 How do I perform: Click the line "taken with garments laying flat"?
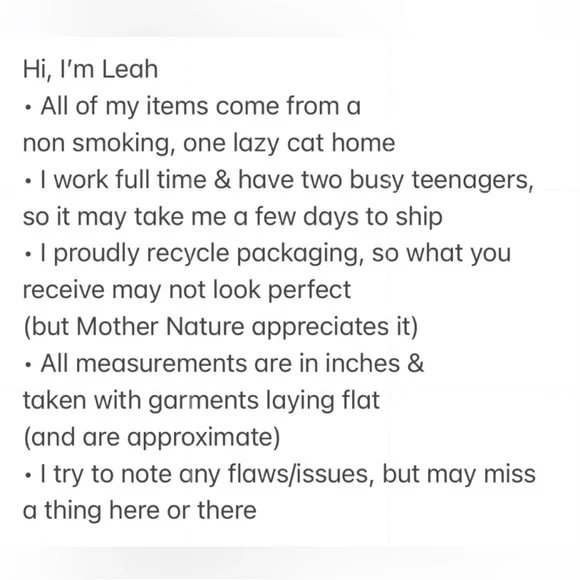click(201, 401)
